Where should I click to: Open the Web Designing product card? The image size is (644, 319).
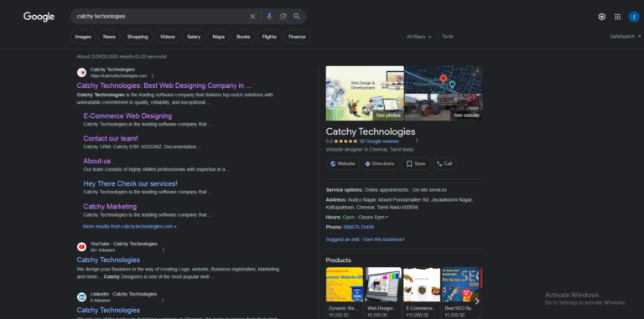click(382, 293)
